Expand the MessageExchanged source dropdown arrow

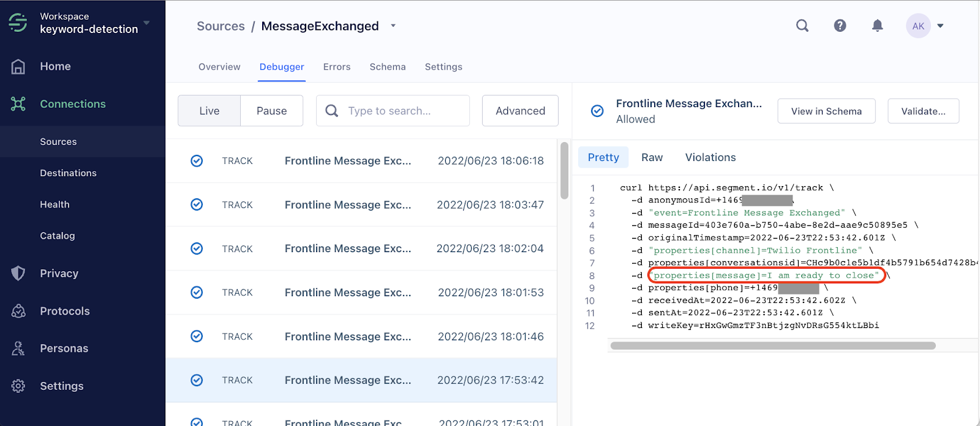pyautogui.click(x=393, y=26)
